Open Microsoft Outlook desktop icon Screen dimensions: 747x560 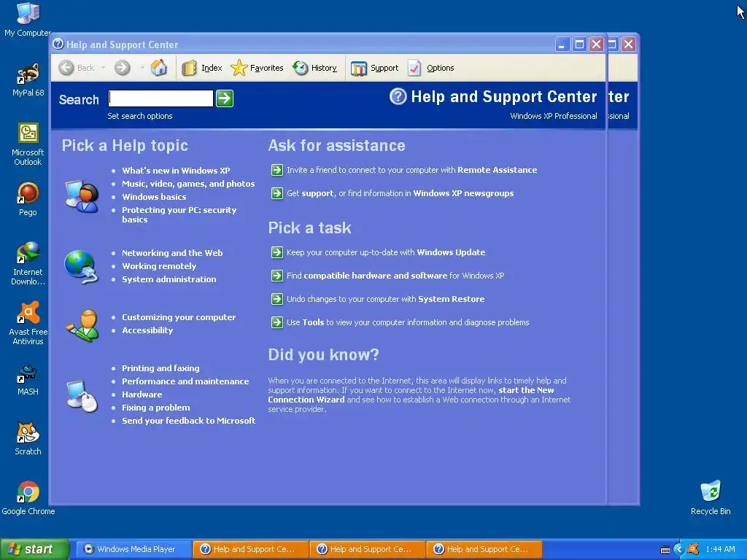28,144
